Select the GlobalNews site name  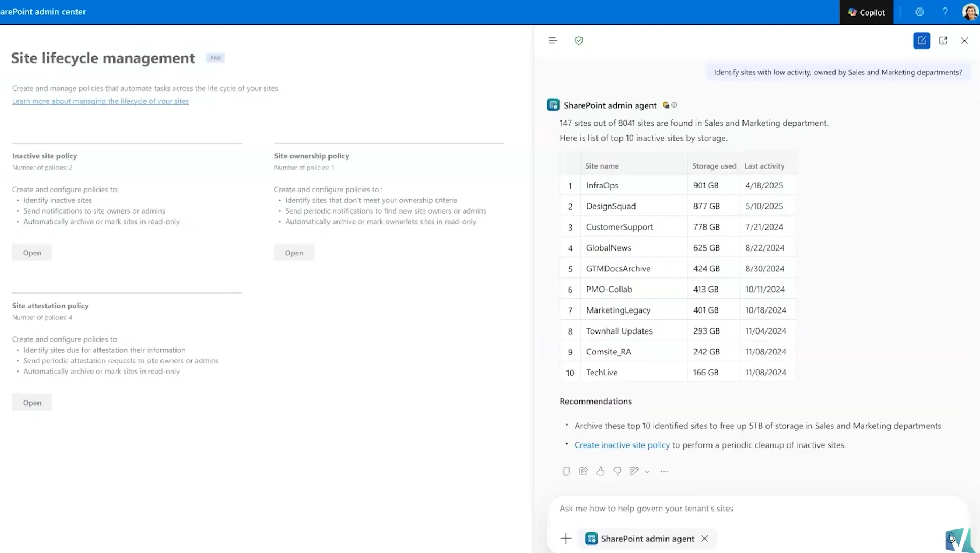[x=608, y=248]
